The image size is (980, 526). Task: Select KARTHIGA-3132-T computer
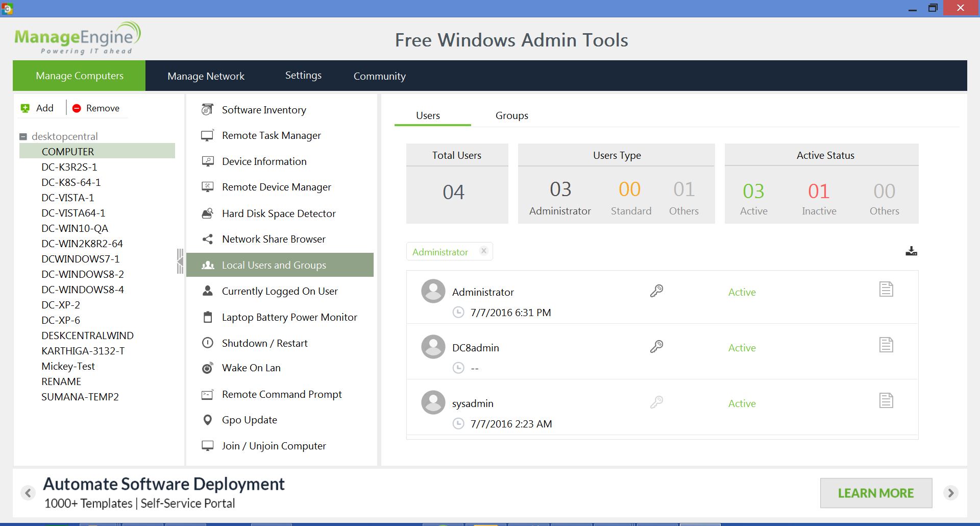83,351
